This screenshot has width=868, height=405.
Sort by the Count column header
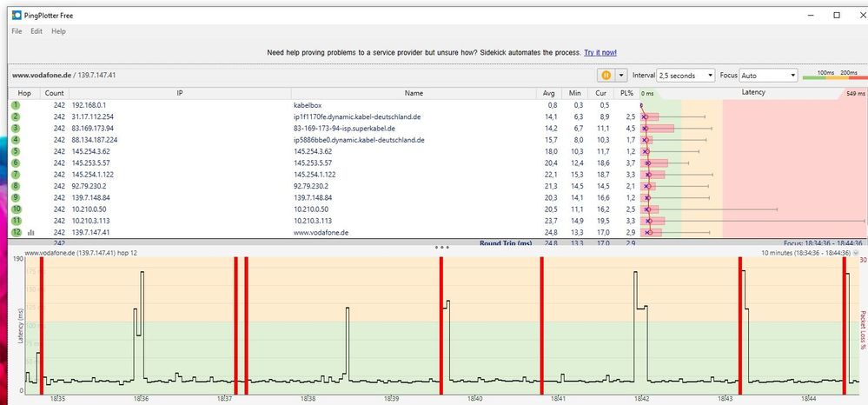point(54,93)
